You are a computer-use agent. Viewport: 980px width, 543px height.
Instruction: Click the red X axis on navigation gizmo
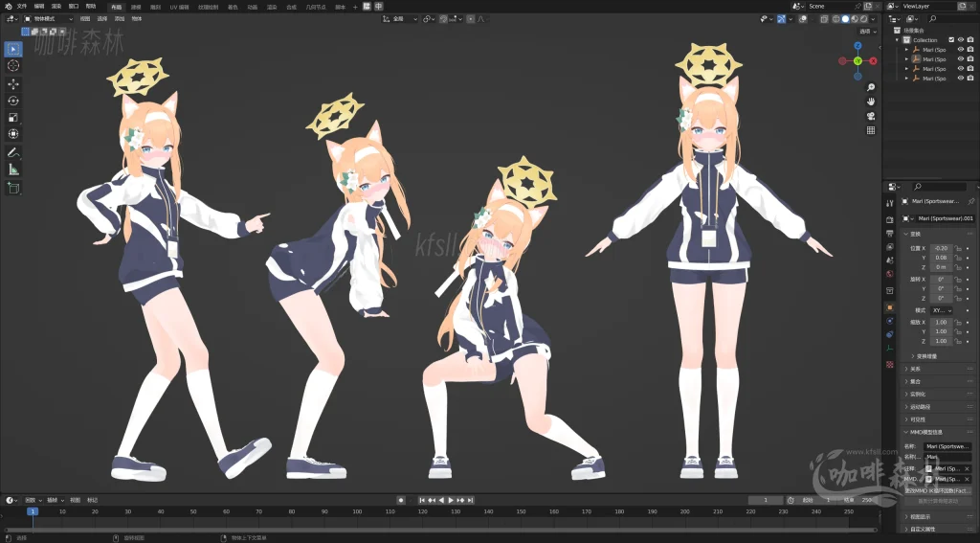[873, 60]
